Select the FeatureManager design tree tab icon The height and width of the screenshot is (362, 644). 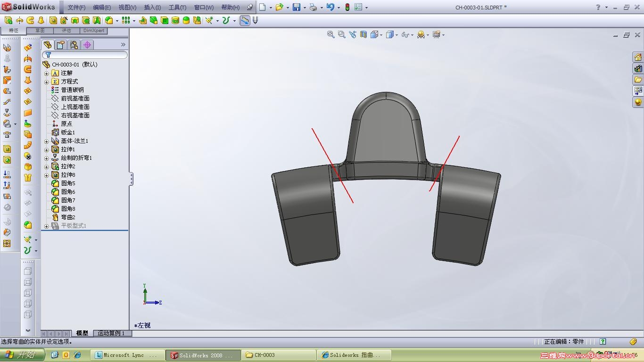(48, 45)
